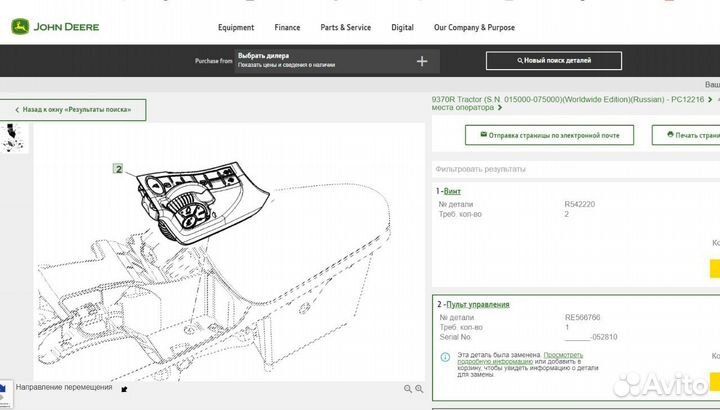Click the reCAPTCHA badge in bottom corner
This screenshot has width=720, height=410.
[5, 390]
